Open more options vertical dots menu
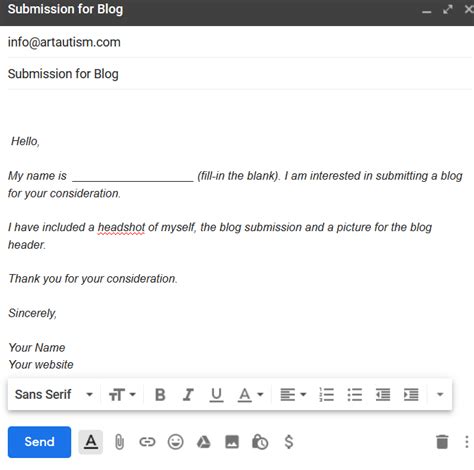Image resolution: width=474 pixels, height=470 pixels. click(x=467, y=442)
